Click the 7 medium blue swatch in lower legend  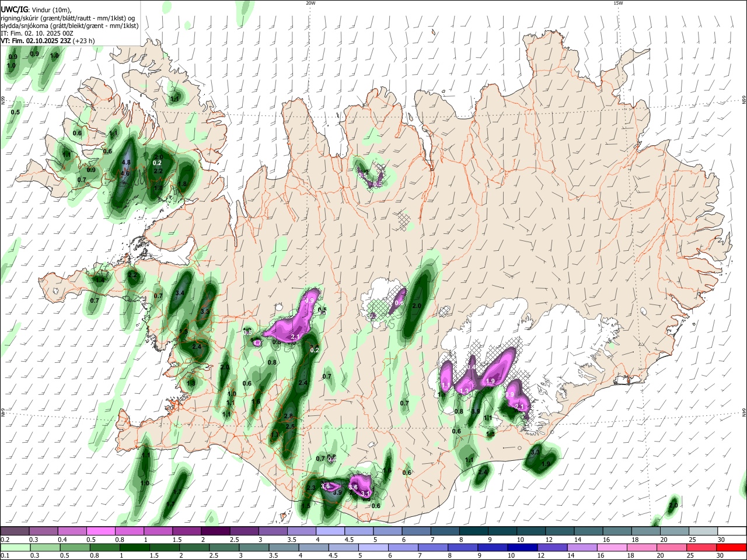coord(433,547)
